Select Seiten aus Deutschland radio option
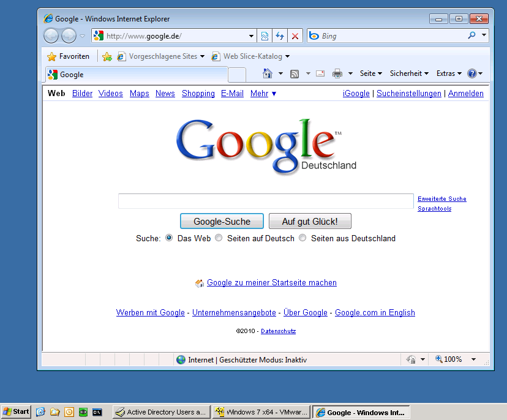The height and width of the screenshot is (420, 507). pyautogui.click(x=302, y=238)
